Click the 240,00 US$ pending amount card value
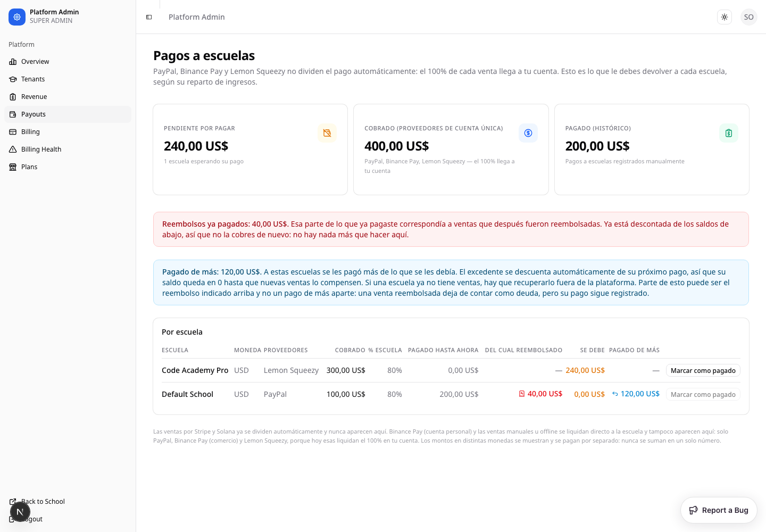Viewport: 766px width, 532px height. point(196,146)
